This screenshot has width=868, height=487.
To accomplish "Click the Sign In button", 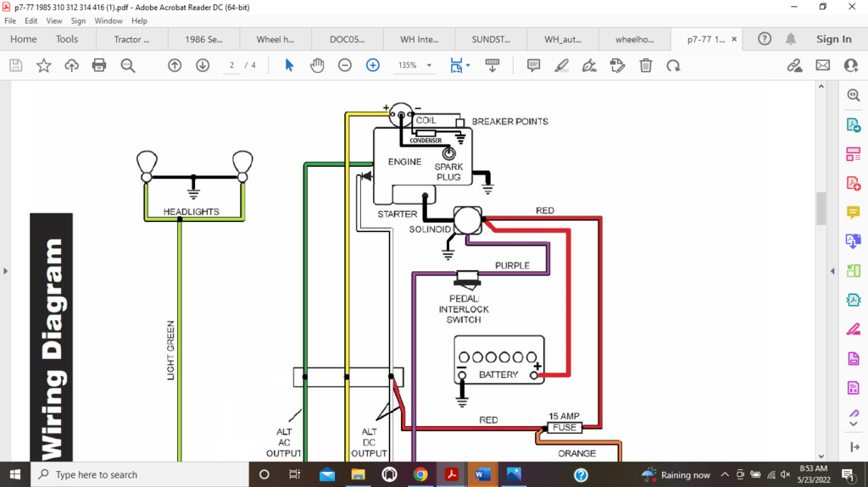I will coord(833,39).
